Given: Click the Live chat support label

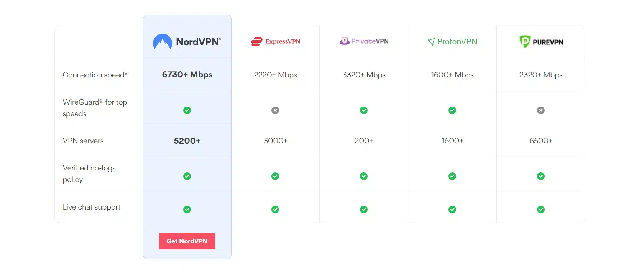Looking at the screenshot, I should pos(92,207).
